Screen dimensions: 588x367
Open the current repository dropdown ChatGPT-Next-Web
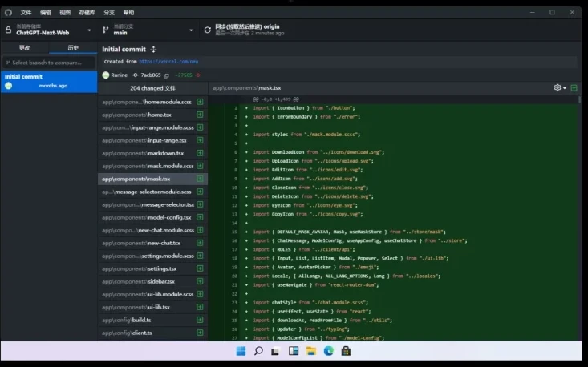[x=49, y=30]
